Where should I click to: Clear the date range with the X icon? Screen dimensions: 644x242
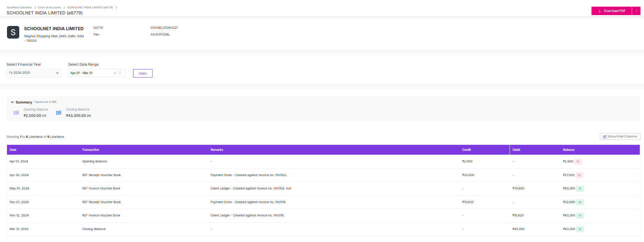click(x=115, y=73)
